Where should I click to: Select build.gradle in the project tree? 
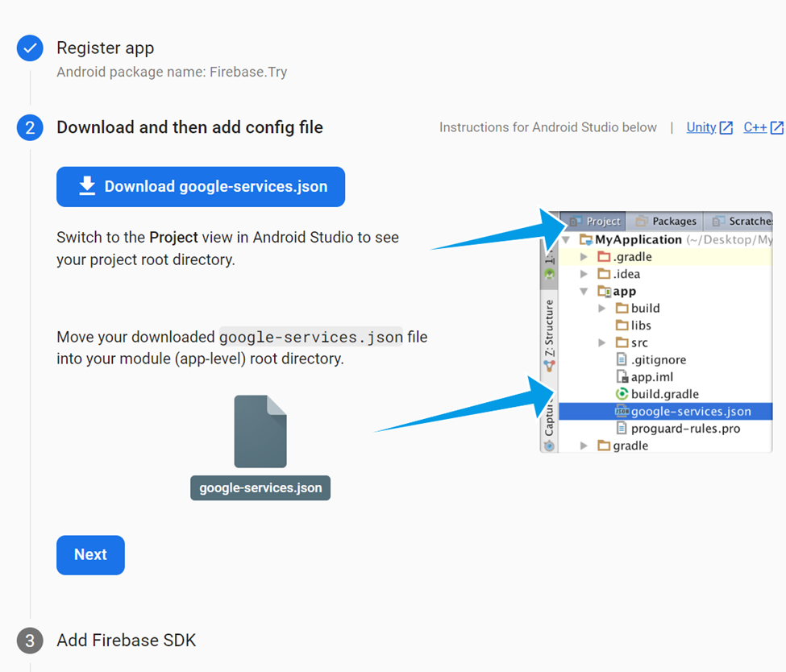666,394
